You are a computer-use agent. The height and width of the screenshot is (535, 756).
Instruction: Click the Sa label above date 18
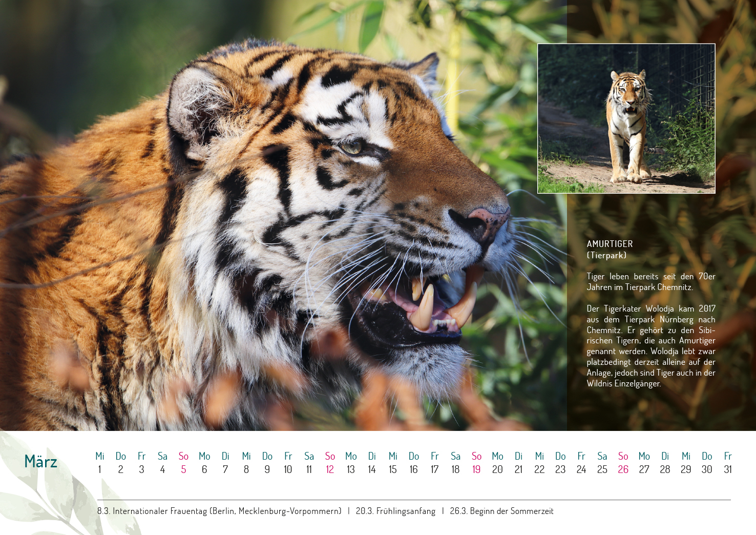(455, 456)
